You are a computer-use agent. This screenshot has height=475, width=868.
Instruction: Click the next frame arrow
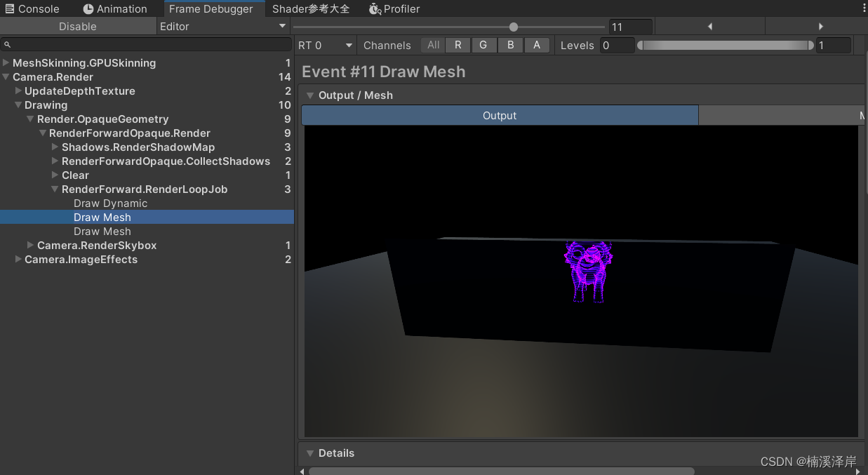click(821, 26)
